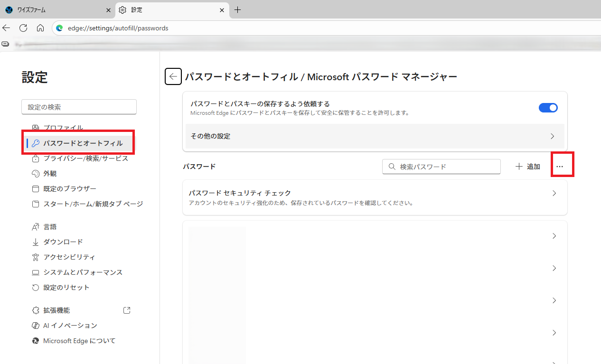Click the browser back arrow icon
Screen dimensions: 601x364
click(6, 28)
